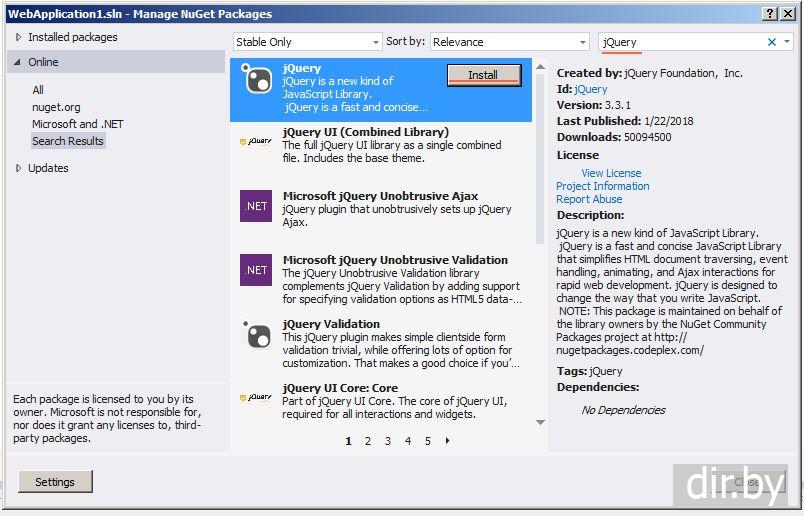Screen dimensions: 804x516
Task: Open the View License link
Action: [x=611, y=173]
